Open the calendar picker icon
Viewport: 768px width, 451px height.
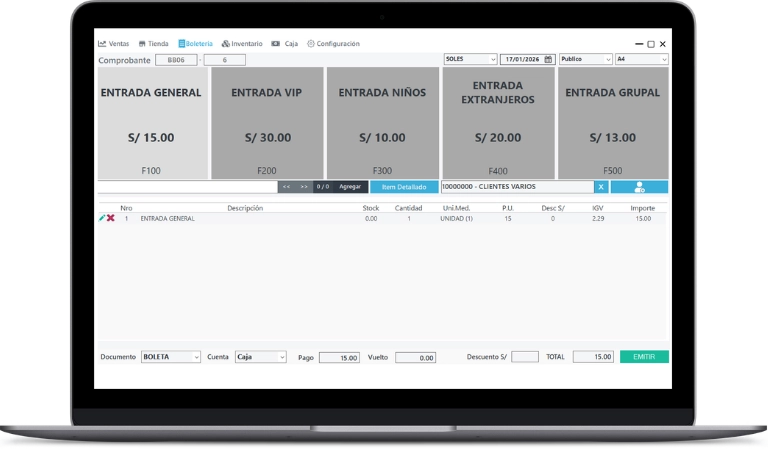coord(548,59)
